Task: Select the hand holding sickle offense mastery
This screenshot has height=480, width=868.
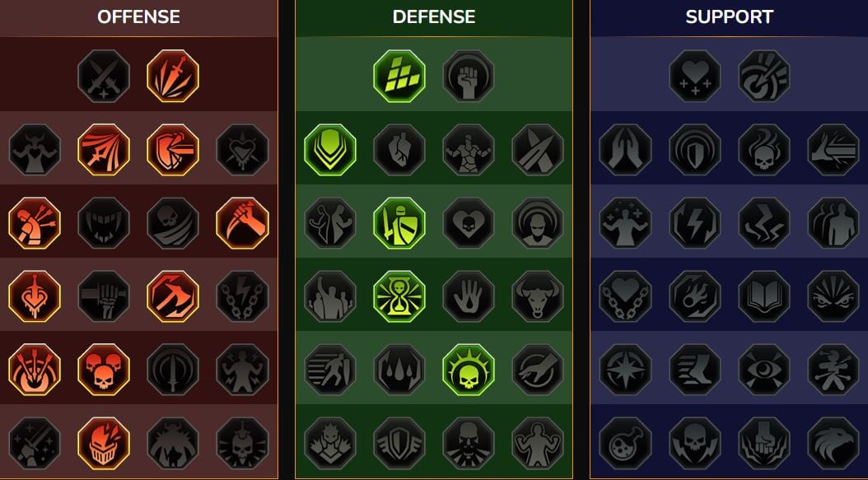Action: [x=242, y=223]
